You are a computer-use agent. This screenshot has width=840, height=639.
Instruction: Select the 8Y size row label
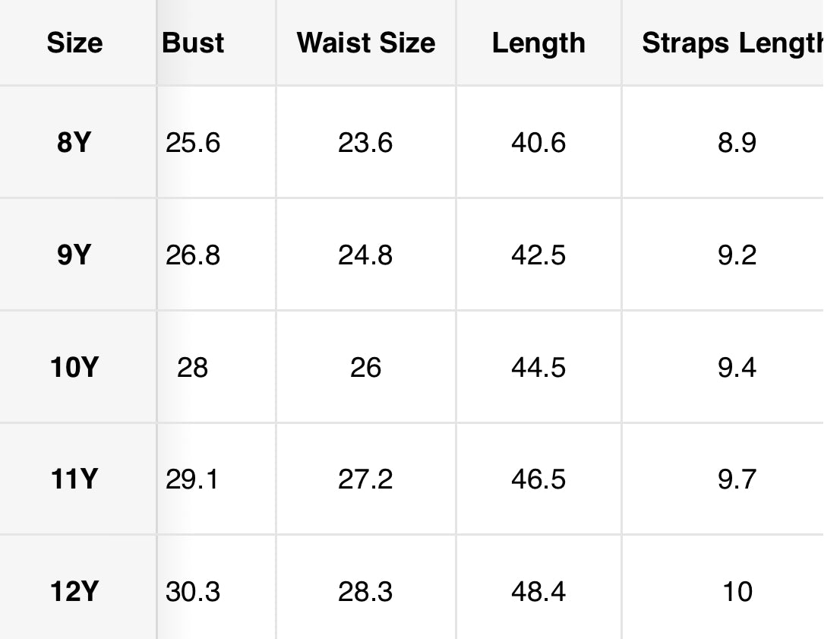coord(74,143)
